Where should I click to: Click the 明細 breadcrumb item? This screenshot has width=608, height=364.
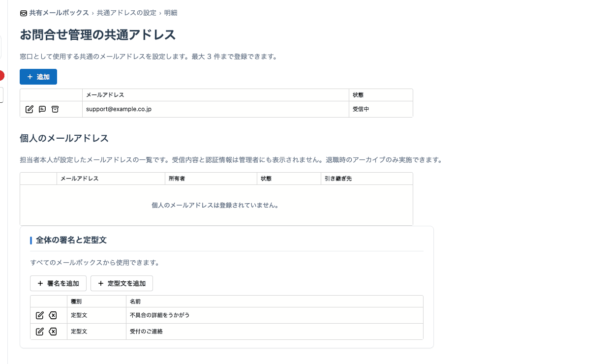click(171, 13)
